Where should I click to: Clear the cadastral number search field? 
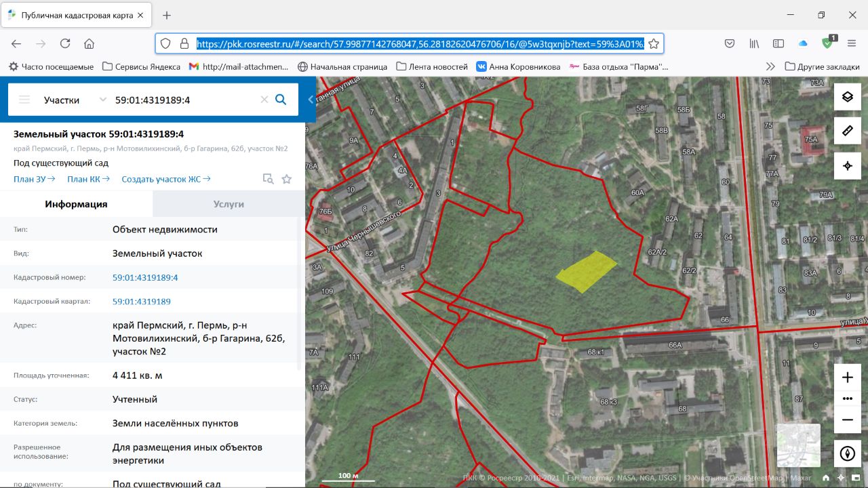264,100
